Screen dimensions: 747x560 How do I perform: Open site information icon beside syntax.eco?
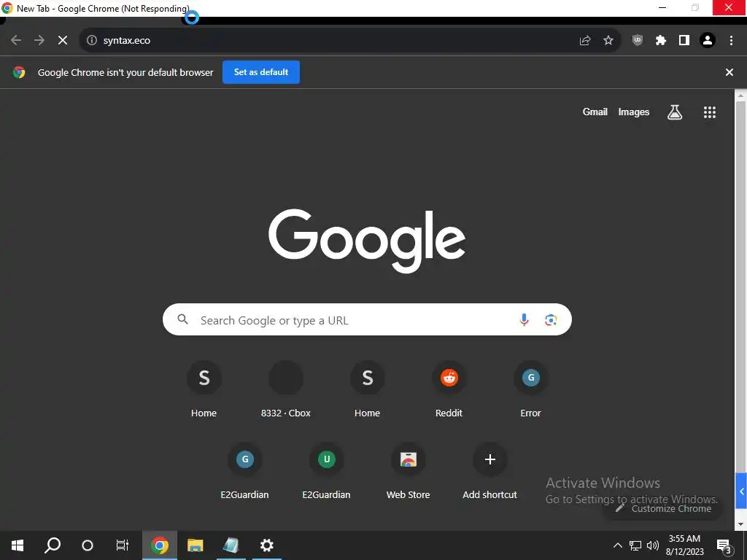click(92, 41)
